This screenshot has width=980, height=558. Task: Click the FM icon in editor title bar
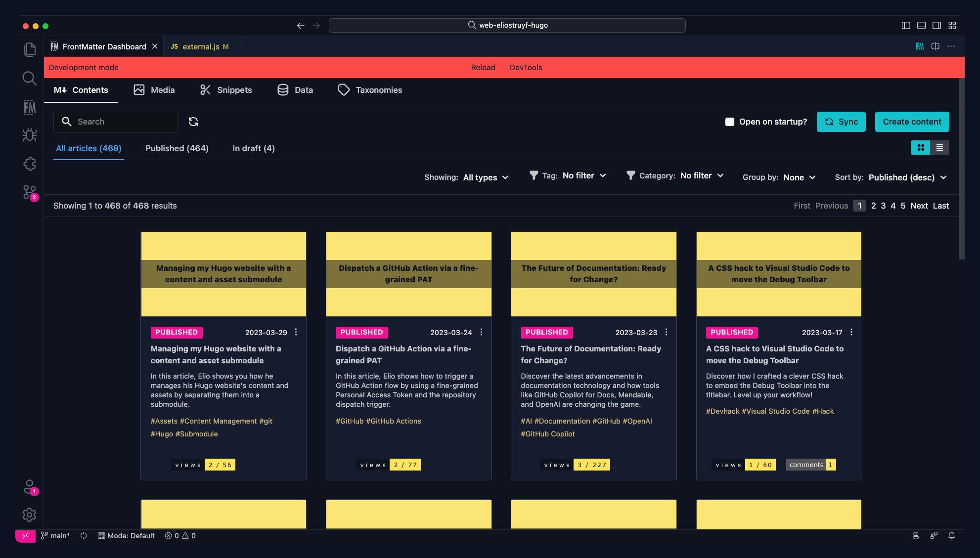click(919, 46)
